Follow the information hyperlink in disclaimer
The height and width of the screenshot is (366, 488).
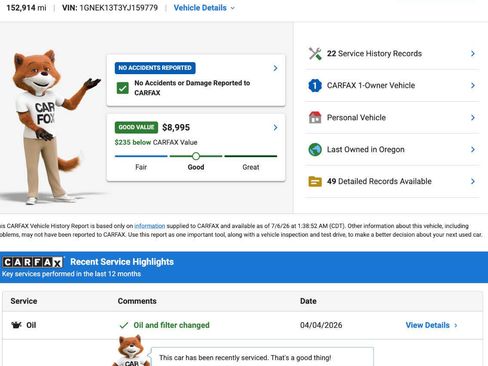(x=150, y=226)
